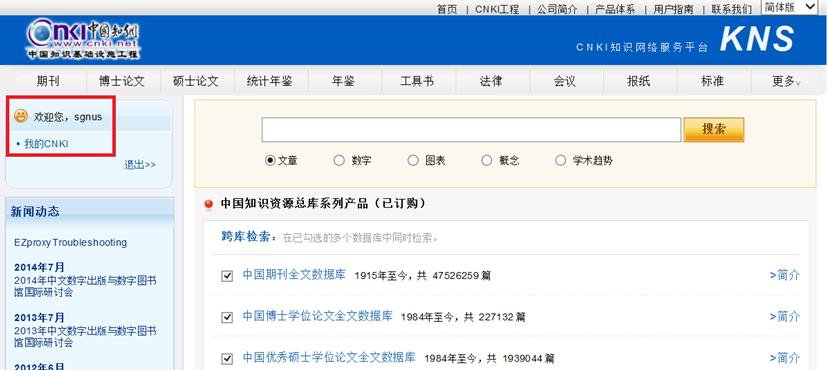Open the 博士论文 navigation tab
Viewport: 828px width, 371px height.
tap(121, 81)
